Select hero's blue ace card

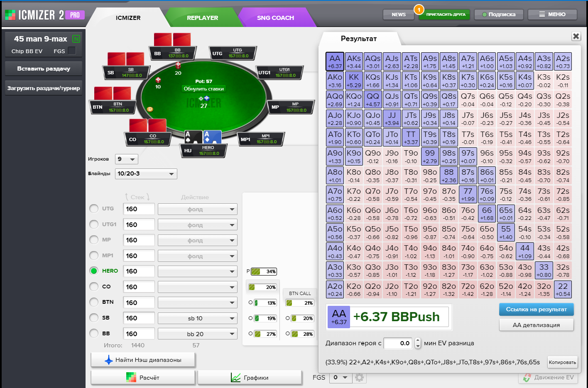coord(212,138)
